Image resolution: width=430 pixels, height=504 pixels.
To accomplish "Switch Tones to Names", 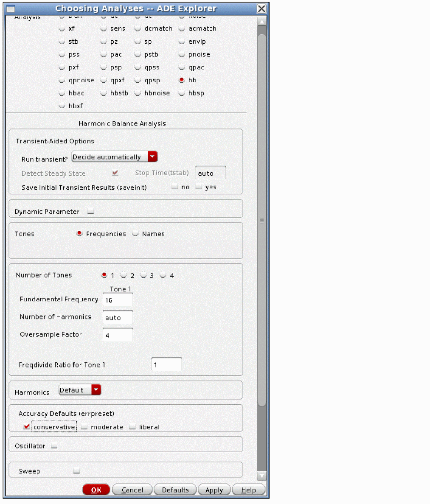I will pyautogui.click(x=135, y=234).
